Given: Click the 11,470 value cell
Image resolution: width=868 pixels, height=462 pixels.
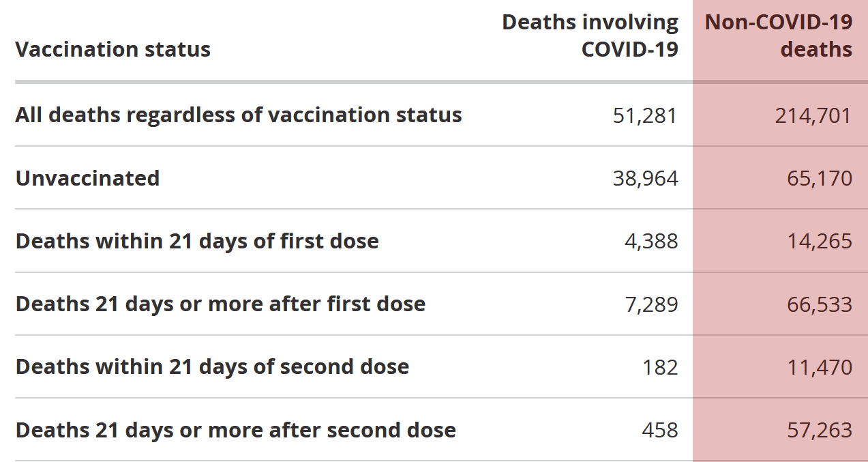Looking at the screenshot, I should point(819,367).
